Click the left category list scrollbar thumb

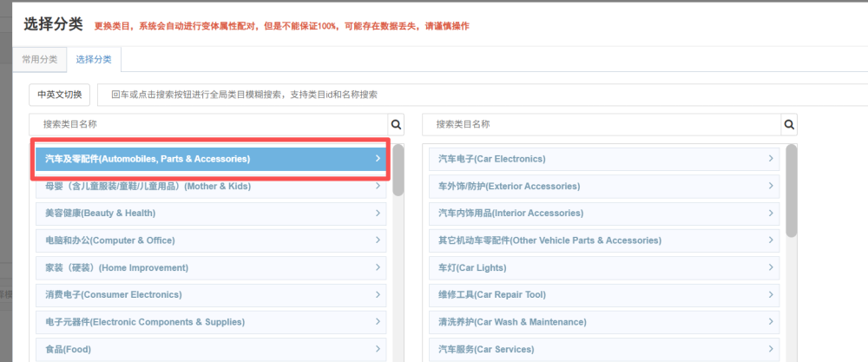[398, 170]
